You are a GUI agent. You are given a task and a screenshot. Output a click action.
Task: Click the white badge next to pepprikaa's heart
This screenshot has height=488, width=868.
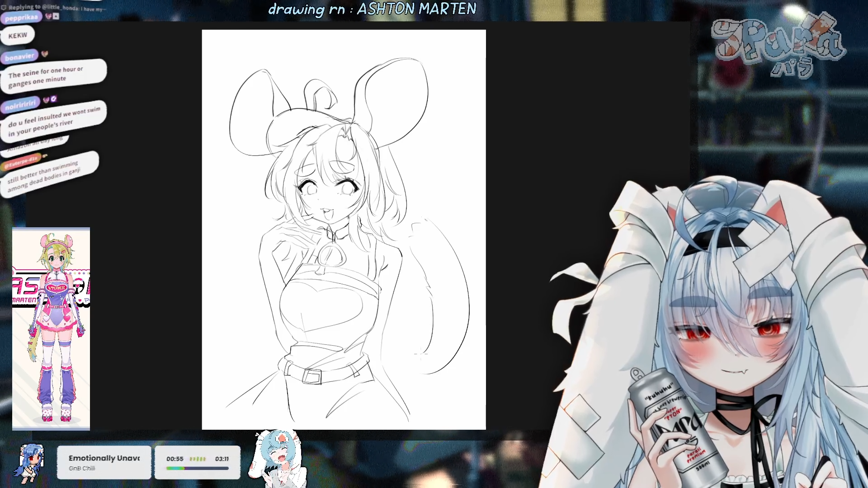point(56,16)
